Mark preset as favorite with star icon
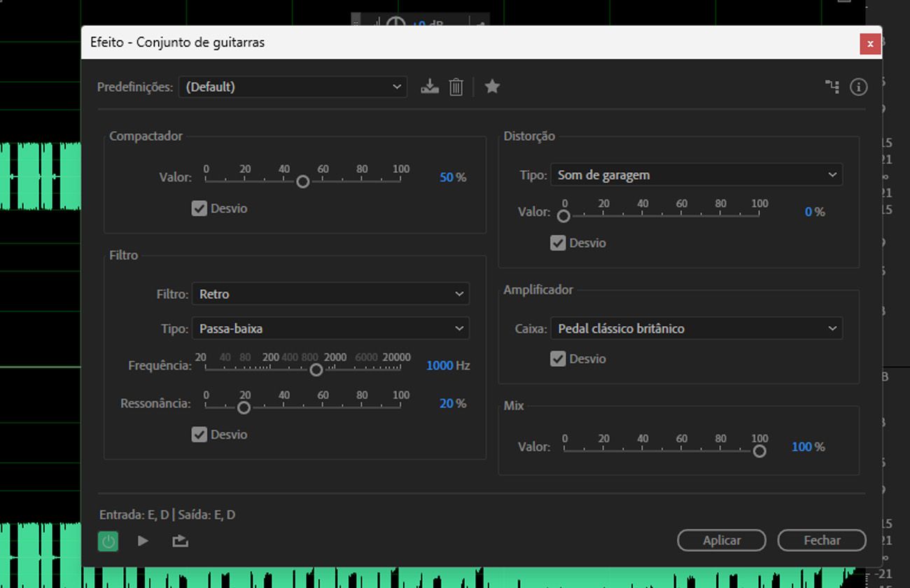 492,86
